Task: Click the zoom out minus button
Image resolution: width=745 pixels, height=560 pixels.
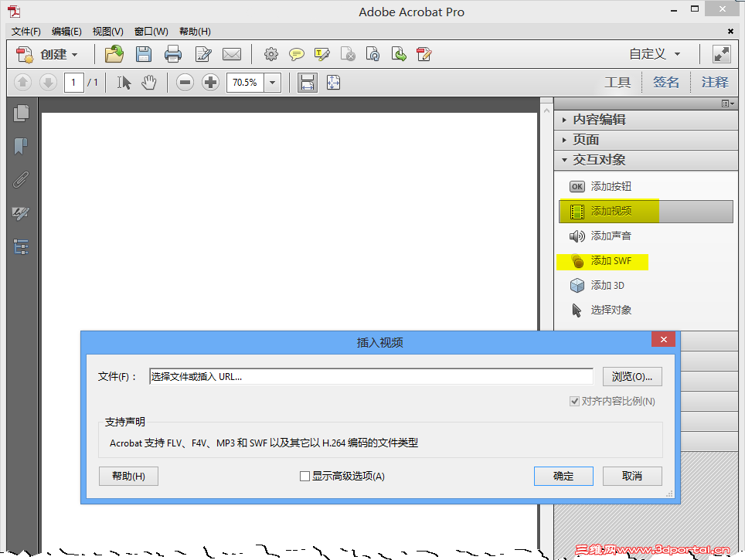Action: [x=185, y=83]
